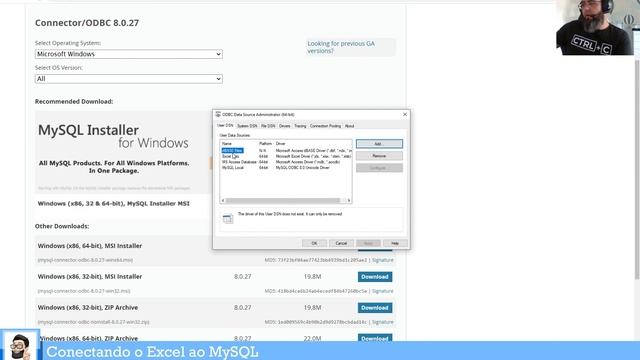Open Signature link for 64-bit MSI Installer

[x=382, y=260]
